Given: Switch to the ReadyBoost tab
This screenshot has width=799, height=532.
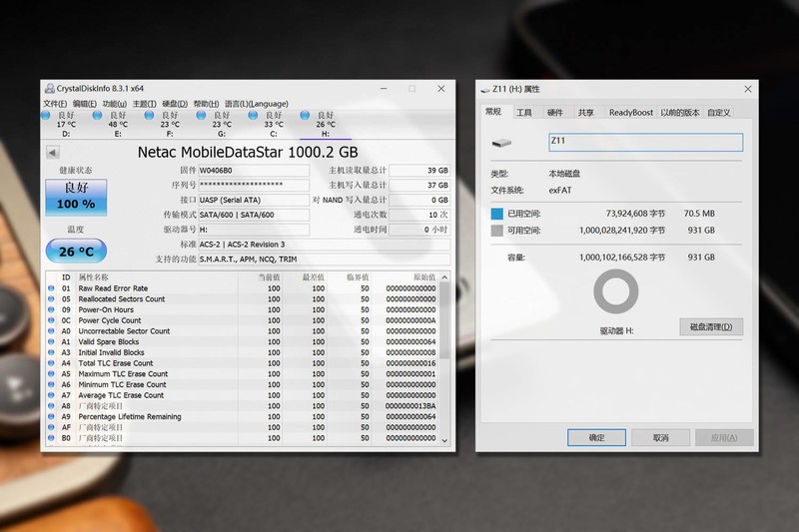Looking at the screenshot, I should click(630, 113).
